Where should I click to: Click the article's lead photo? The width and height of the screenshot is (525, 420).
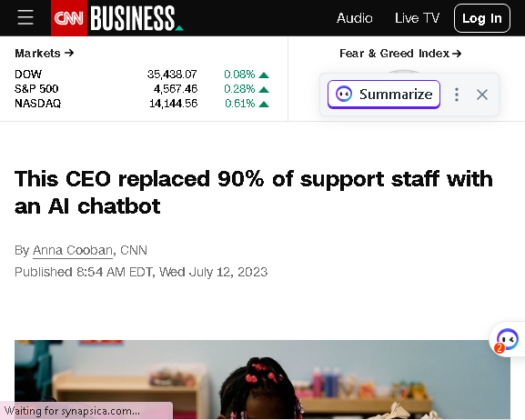point(262,379)
